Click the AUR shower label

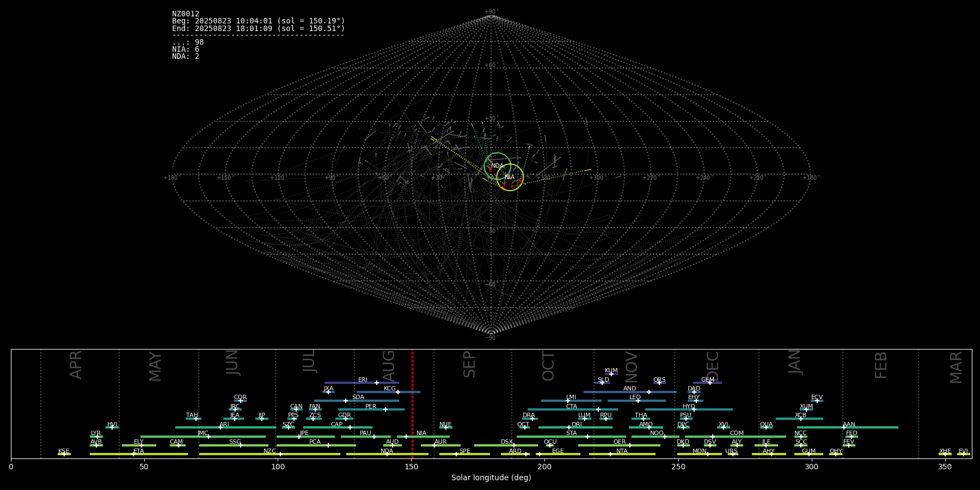[440, 442]
